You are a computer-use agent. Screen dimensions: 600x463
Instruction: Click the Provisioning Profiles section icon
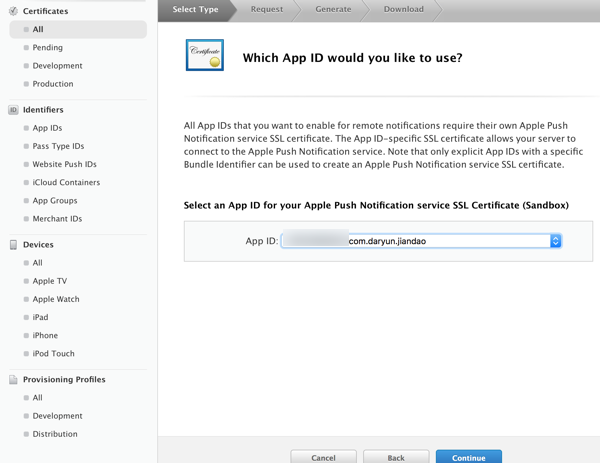[13, 380]
